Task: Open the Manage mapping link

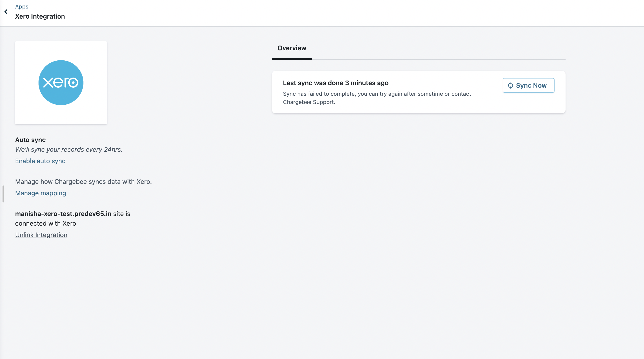Action: click(x=41, y=193)
